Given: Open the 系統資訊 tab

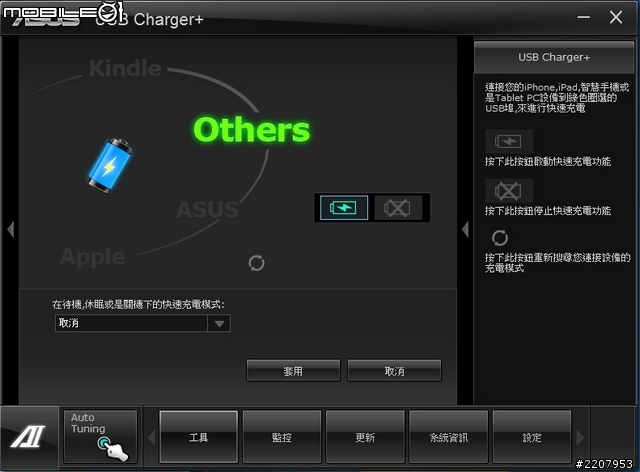Looking at the screenshot, I should pyautogui.click(x=449, y=437).
